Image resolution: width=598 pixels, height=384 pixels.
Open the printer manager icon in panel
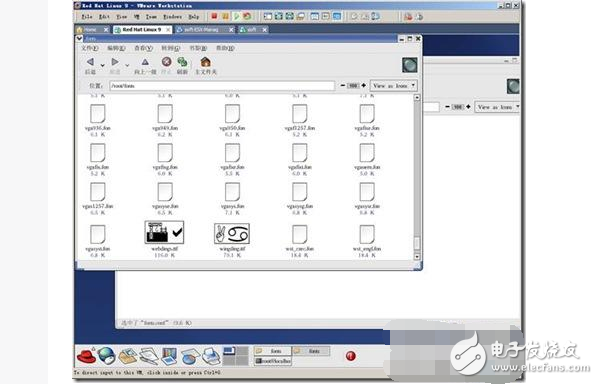click(211, 356)
